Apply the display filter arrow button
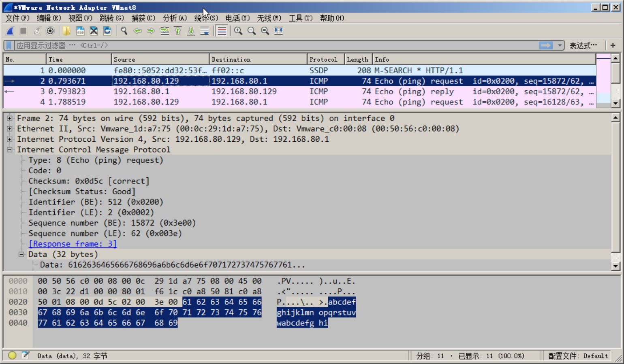This screenshot has height=364, width=624. click(546, 45)
